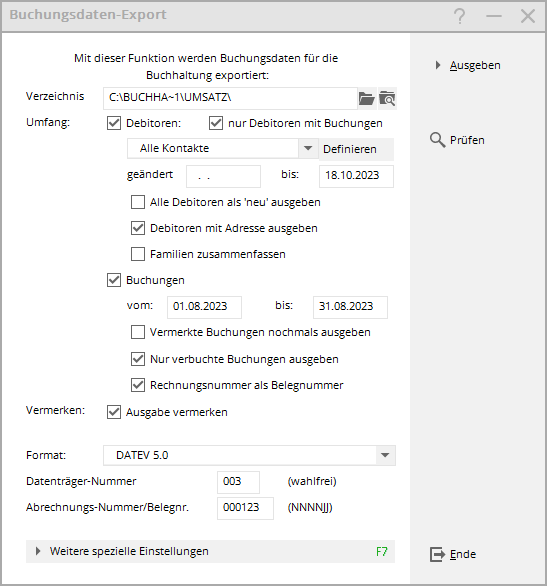The image size is (547, 586).
Task: Click the Datenträger-Nummer field
Action: 238,482
